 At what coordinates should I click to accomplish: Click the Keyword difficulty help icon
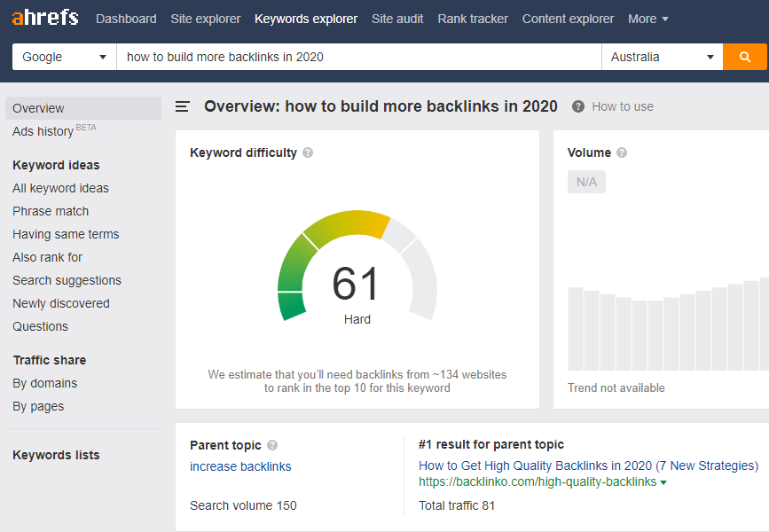coord(308,153)
